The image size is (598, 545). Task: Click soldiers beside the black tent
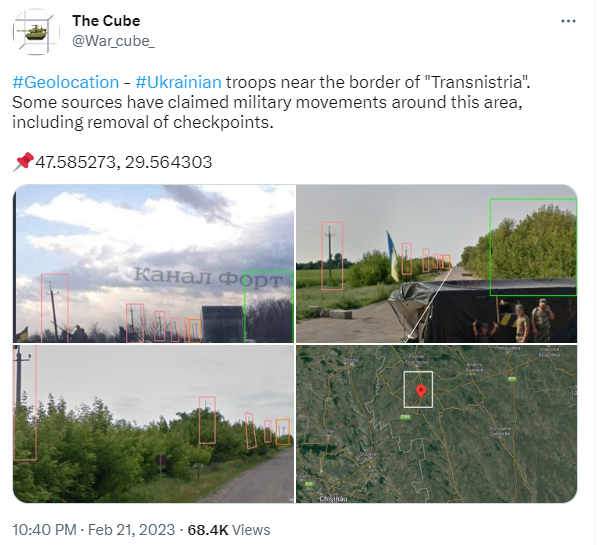pyautogui.click(x=535, y=322)
